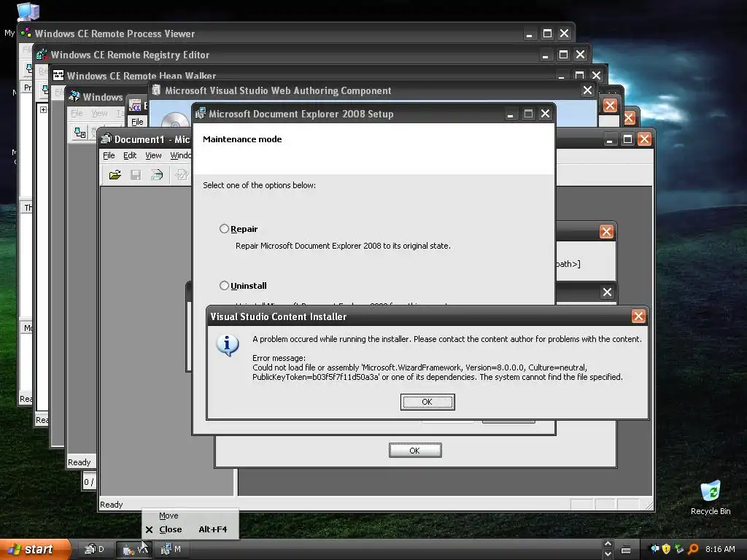
Task: Click 'Select one of the options below:' text
Action: click(x=259, y=185)
